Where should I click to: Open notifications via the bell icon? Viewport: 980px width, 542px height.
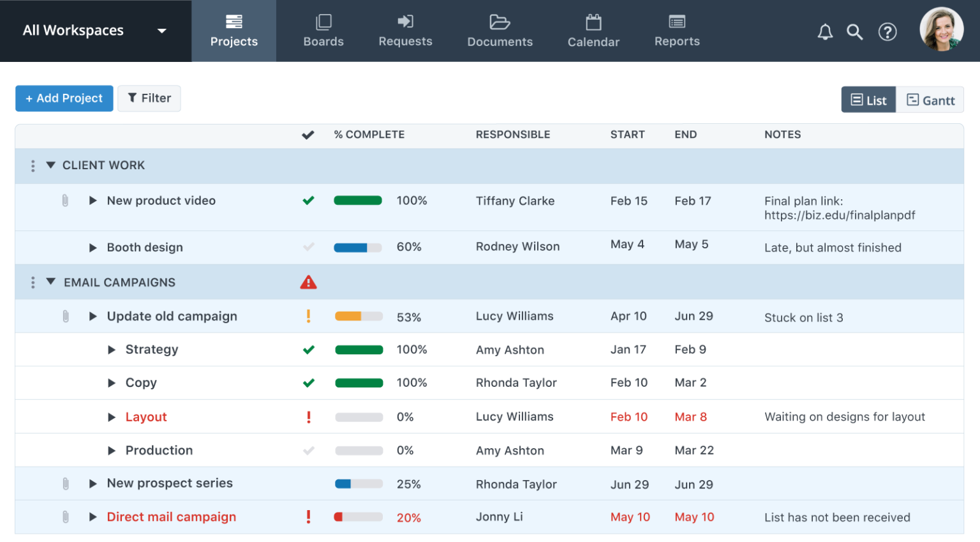coord(825,31)
